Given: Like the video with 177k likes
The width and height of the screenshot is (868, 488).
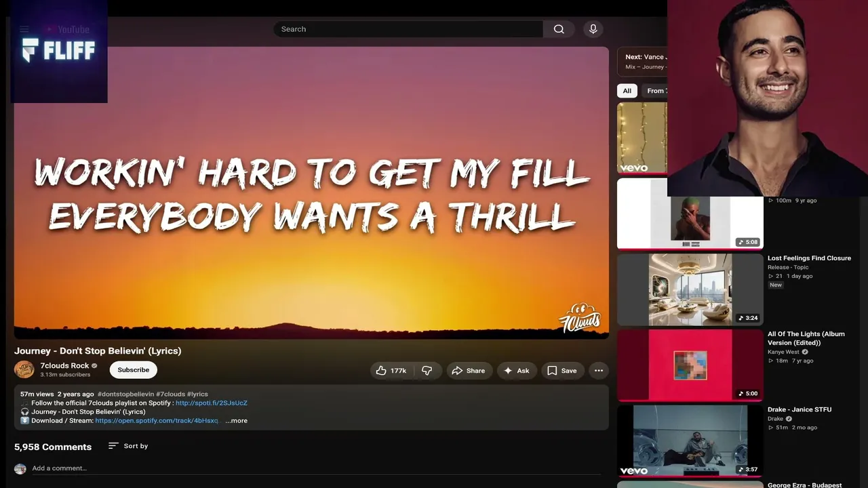Looking at the screenshot, I should coord(391,371).
